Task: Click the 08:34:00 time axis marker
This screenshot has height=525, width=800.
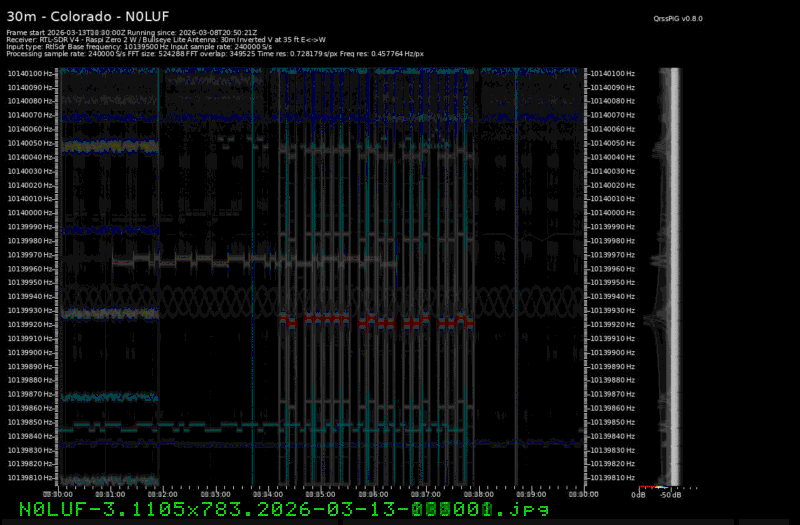Action: click(268, 493)
